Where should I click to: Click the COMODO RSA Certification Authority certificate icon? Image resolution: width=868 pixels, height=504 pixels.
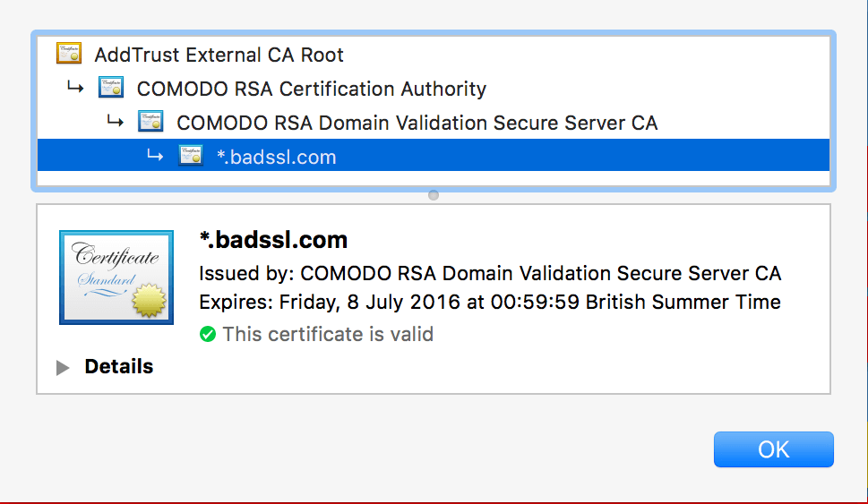pos(111,88)
